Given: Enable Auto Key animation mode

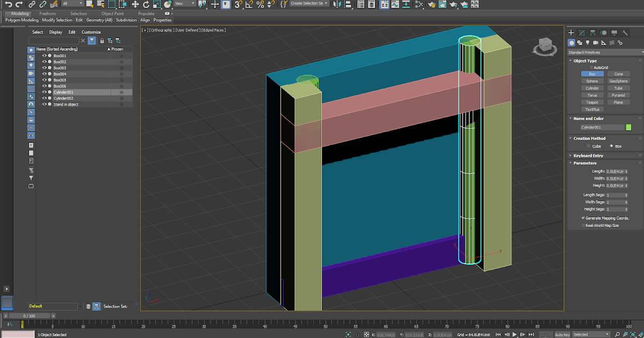Looking at the screenshot, I should [x=562, y=334].
